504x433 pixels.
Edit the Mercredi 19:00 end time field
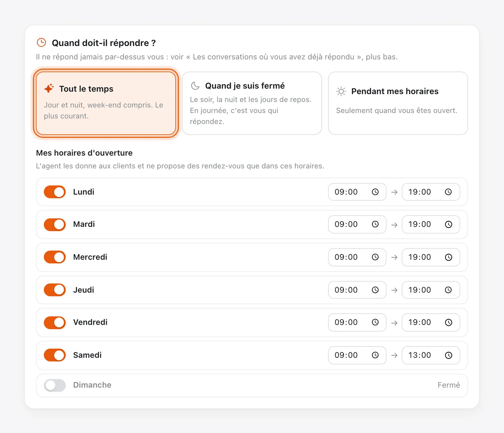tap(431, 257)
